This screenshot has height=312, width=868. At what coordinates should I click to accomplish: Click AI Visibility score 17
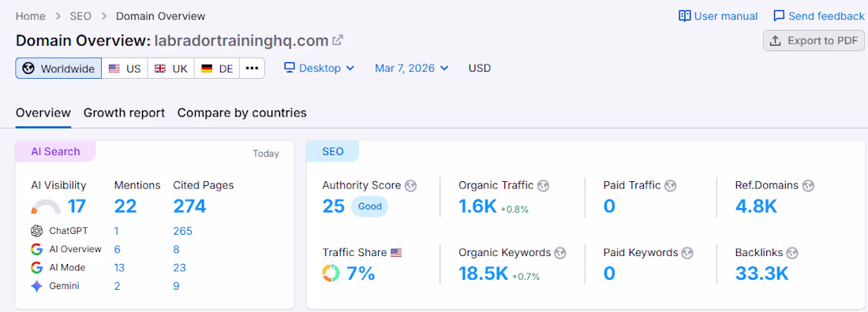[x=77, y=206]
